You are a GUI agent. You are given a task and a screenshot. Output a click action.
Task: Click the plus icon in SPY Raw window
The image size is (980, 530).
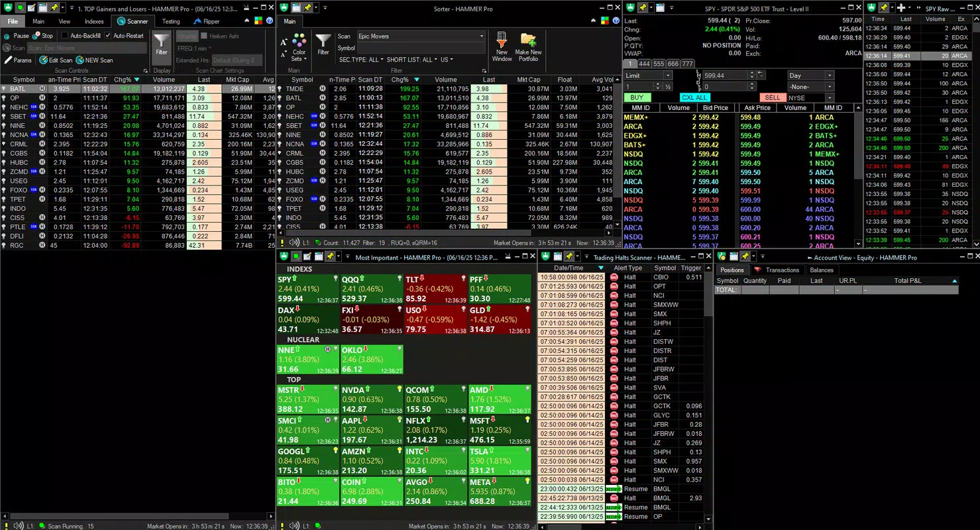pos(901,8)
